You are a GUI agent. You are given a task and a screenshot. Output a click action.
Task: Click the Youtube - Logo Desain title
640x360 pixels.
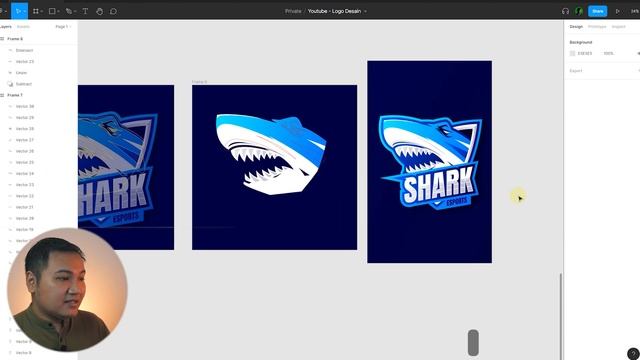(334, 11)
